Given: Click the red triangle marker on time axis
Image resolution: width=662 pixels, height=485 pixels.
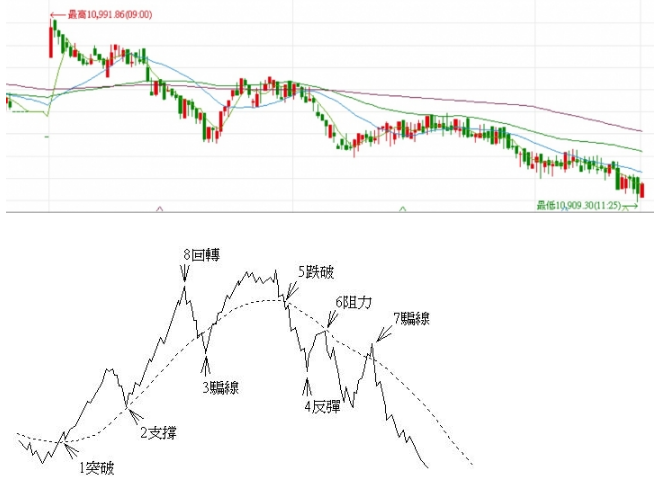Looking at the screenshot, I should pyautogui.click(x=159, y=209).
